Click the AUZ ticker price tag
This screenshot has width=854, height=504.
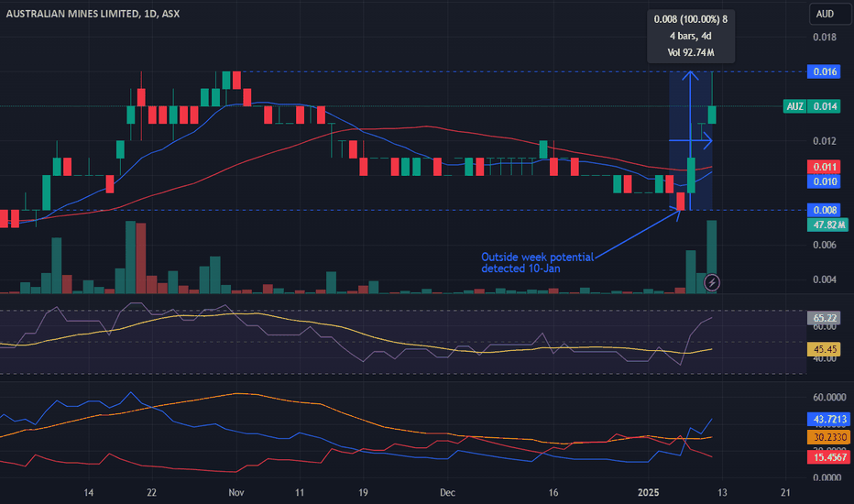(794, 106)
